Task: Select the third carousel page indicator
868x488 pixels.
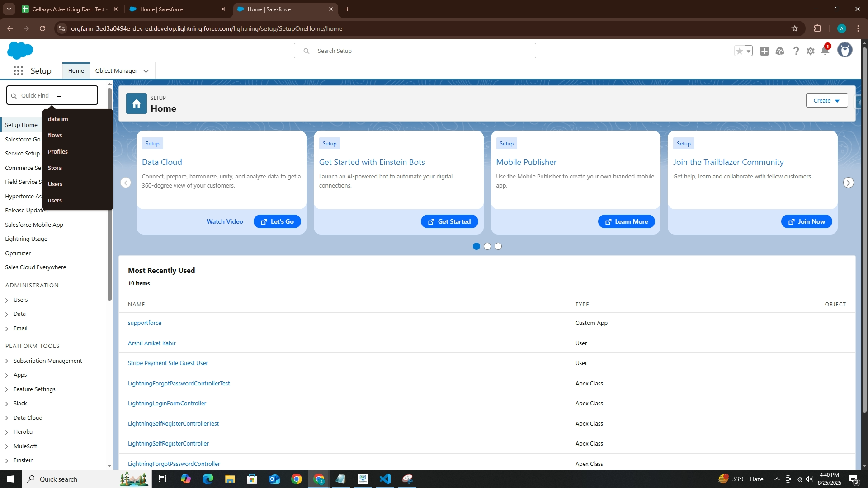Action: (x=498, y=246)
